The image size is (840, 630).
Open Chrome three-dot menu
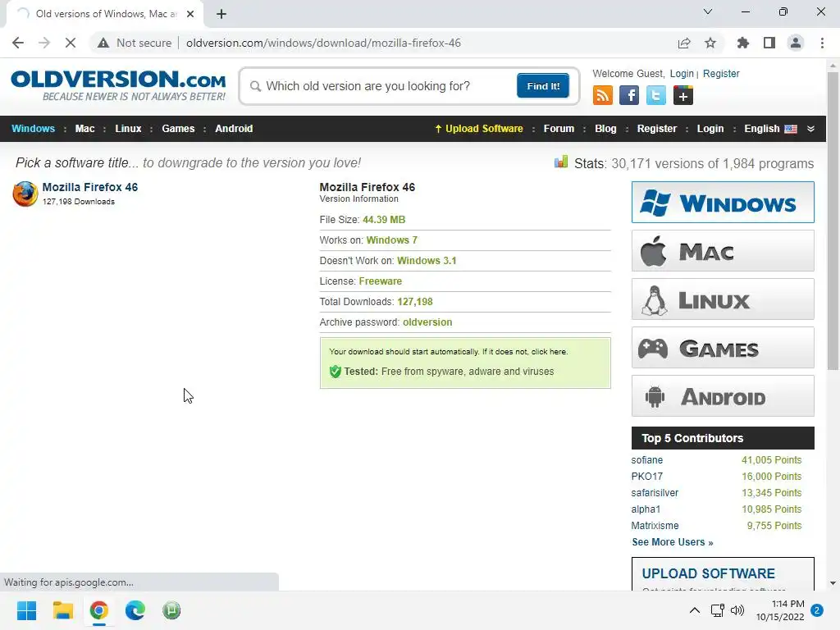click(x=822, y=43)
